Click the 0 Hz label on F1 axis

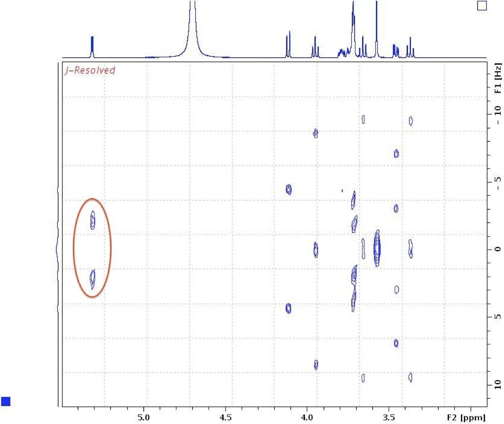497,249
